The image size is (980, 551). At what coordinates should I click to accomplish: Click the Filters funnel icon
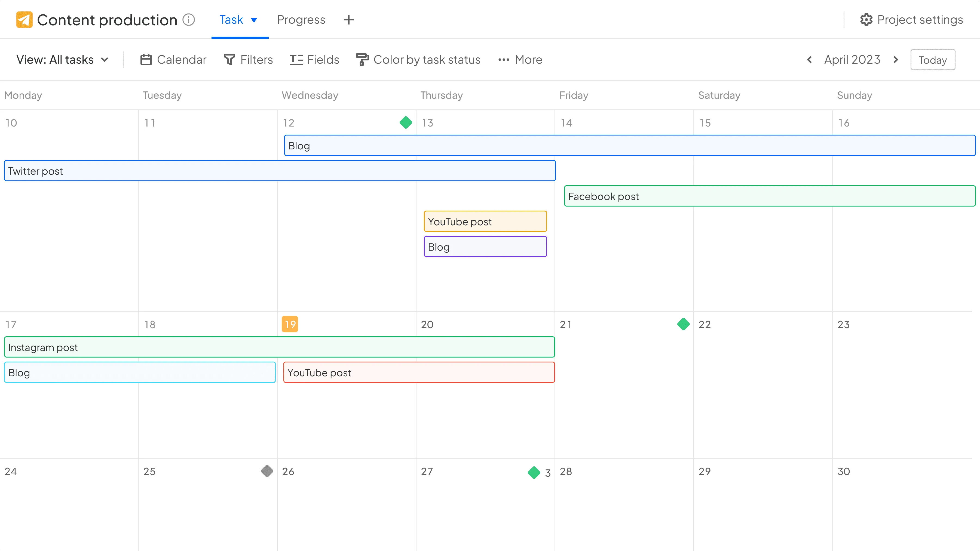pos(229,60)
